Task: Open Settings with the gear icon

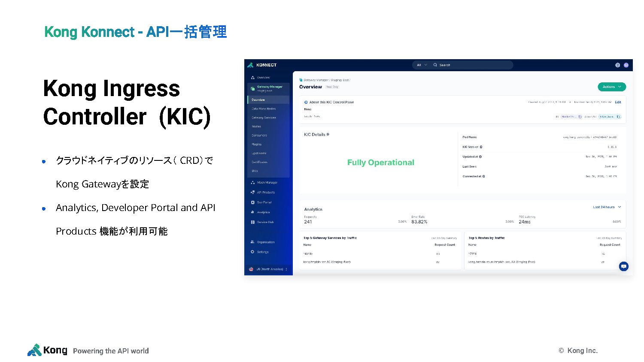Action: point(260,252)
